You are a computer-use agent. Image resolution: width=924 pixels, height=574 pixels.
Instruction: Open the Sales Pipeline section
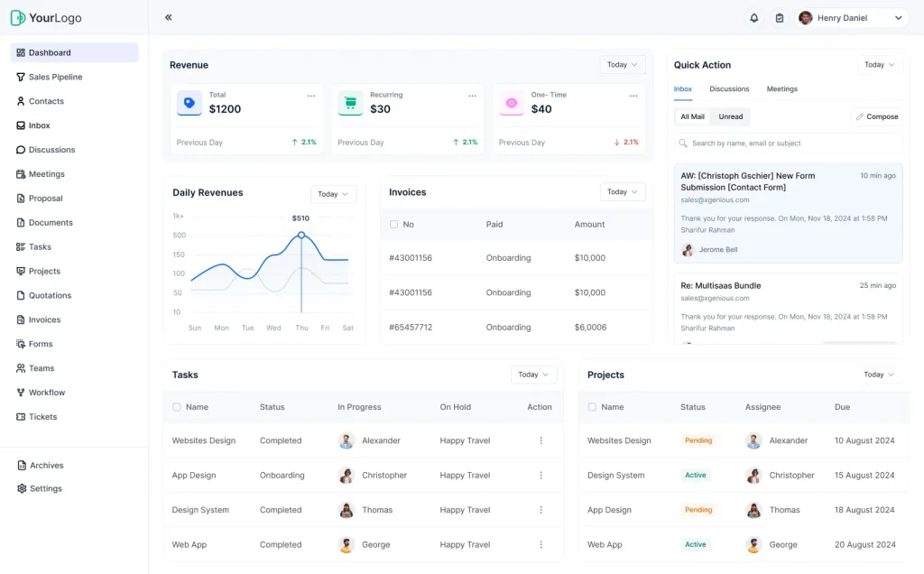(56, 77)
